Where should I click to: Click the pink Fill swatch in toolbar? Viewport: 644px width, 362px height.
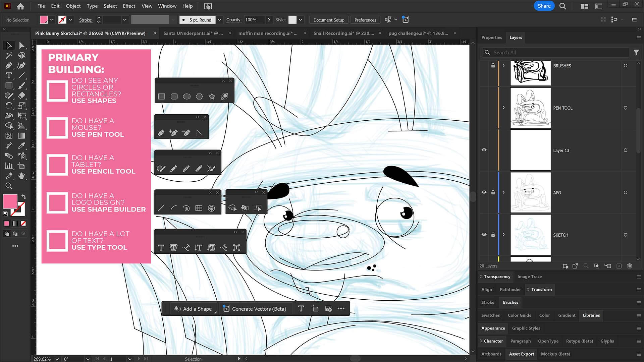[x=10, y=201]
